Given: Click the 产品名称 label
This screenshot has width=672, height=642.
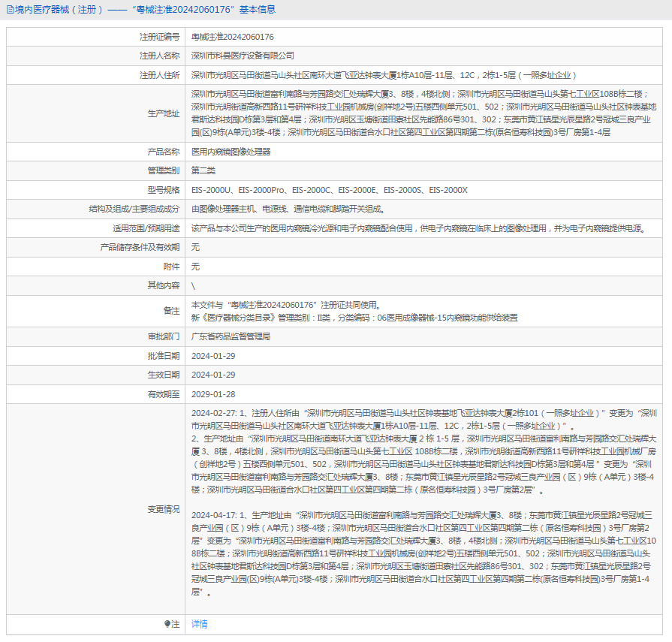Looking at the screenshot, I should [164, 151].
